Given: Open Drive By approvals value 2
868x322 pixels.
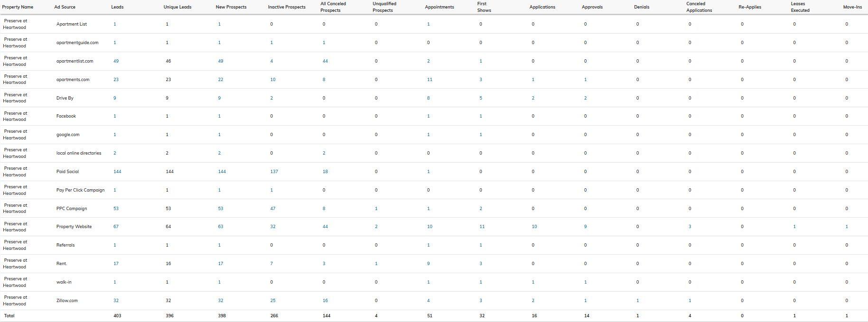Looking at the screenshot, I should tap(585, 98).
